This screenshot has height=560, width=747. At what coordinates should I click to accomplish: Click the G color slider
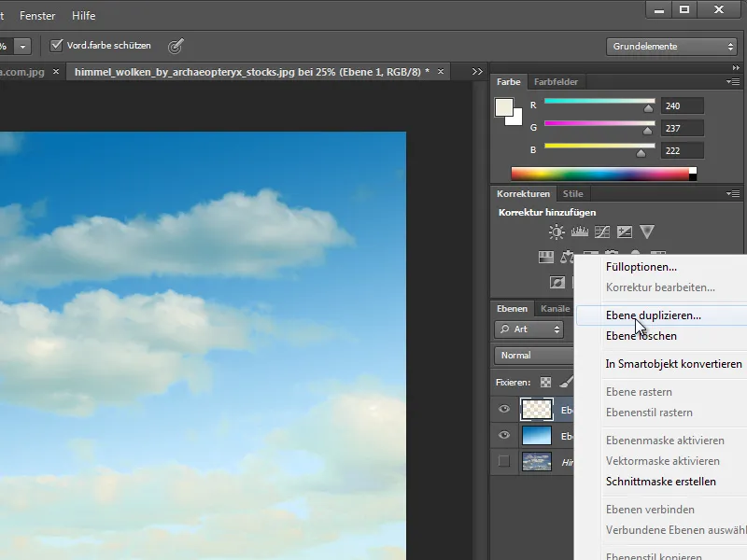pos(599,123)
